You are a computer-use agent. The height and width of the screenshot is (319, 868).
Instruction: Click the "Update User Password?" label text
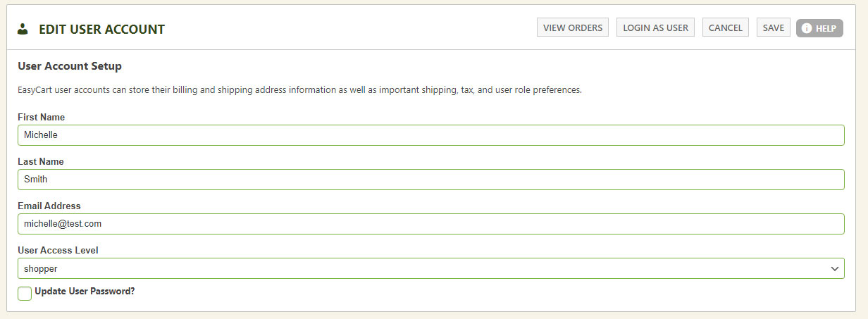point(85,291)
